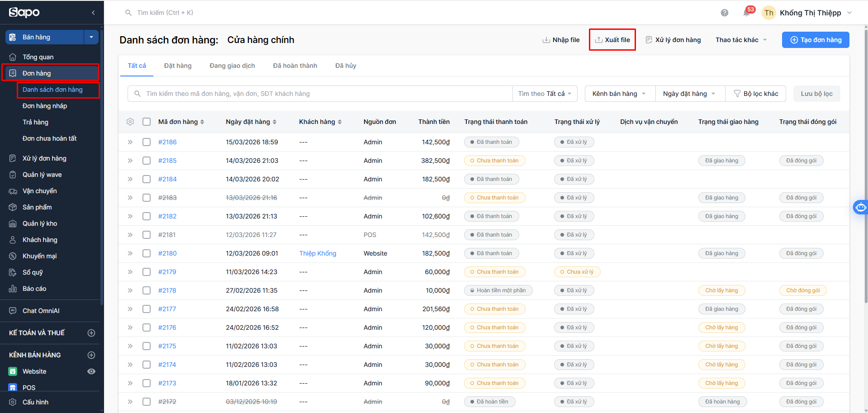Open column settings gear icon in table header

130,122
